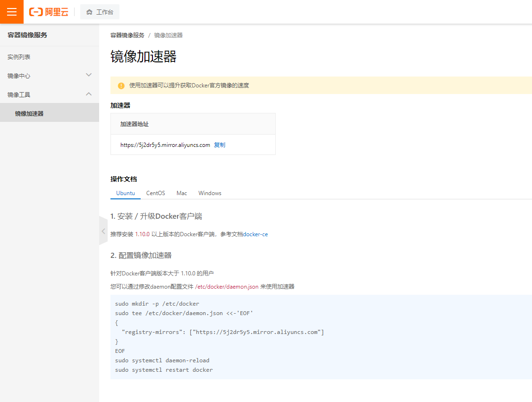Viewport: 532px width, 402px height.
Task: Click the accelerator URL https://5j2dr5y5.mirror.aliyuncs.com
Action: click(x=165, y=145)
